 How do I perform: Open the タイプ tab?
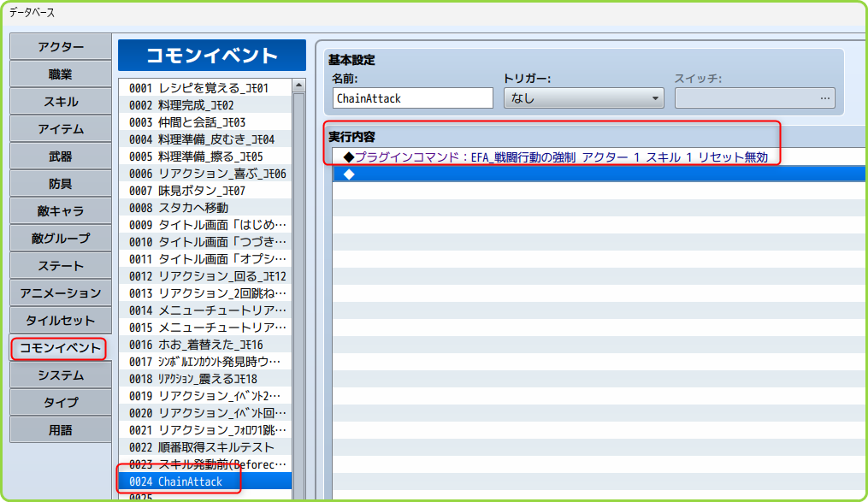61,403
